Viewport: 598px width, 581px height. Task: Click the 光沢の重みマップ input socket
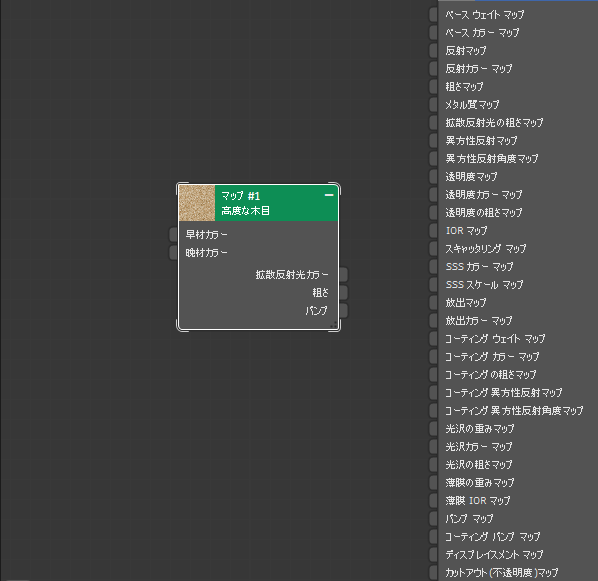coord(434,428)
